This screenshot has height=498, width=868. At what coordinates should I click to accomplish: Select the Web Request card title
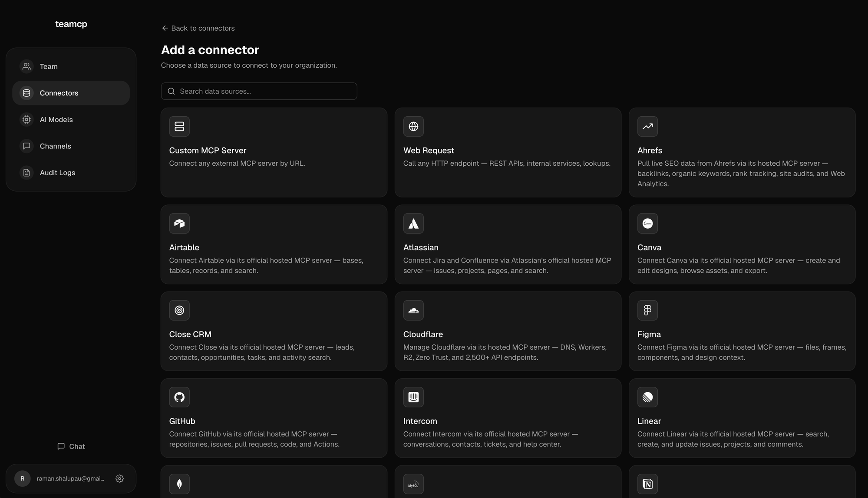tap(429, 151)
